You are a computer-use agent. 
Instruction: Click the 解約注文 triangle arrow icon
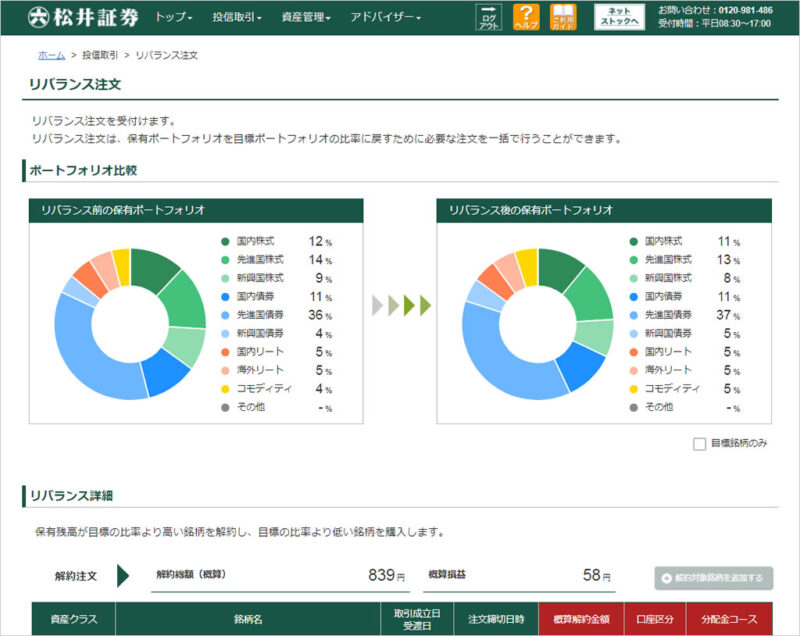point(124,576)
